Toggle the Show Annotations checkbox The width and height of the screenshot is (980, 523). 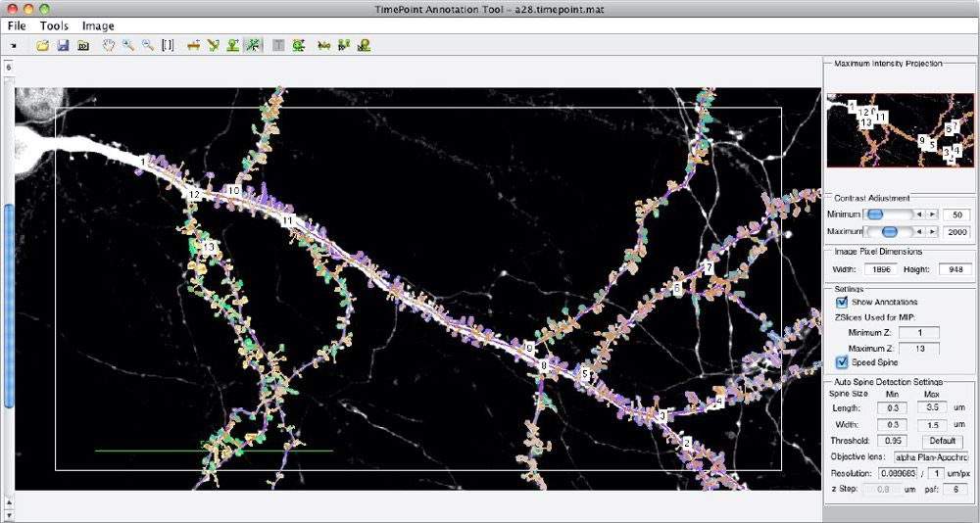click(x=842, y=303)
